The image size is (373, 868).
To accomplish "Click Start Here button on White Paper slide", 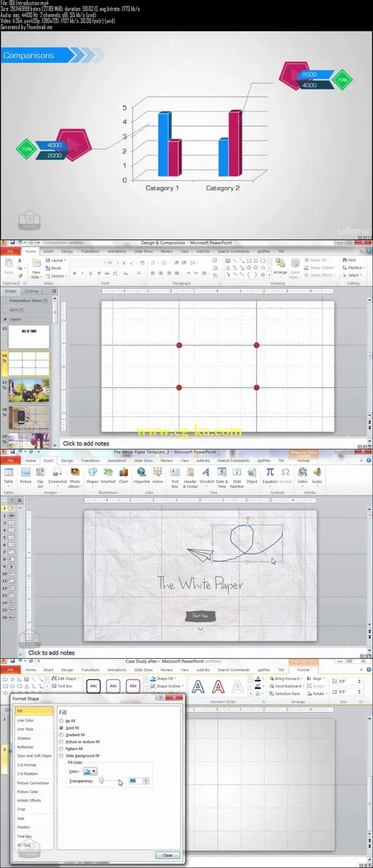I will tap(200, 615).
